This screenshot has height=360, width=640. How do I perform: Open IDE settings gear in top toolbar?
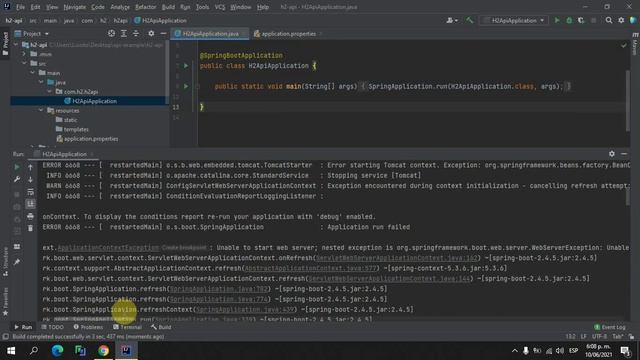(x=621, y=20)
